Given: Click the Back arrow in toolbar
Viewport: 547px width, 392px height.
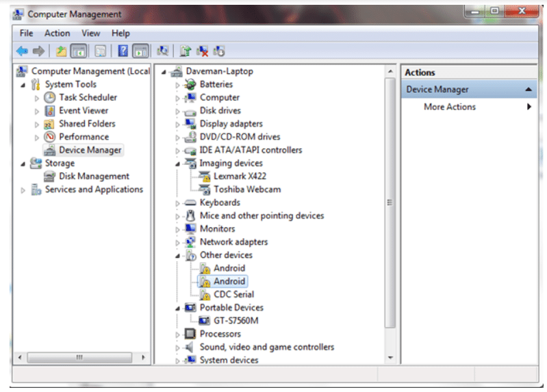Looking at the screenshot, I should (x=22, y=51).
